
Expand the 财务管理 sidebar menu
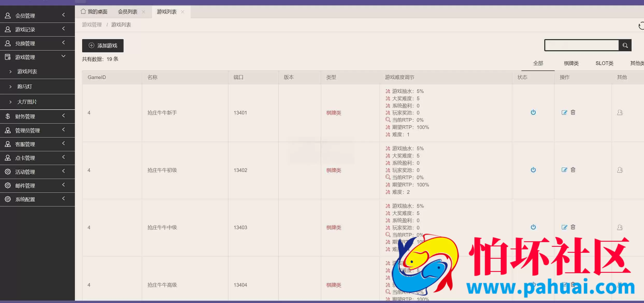coord(37,116)
